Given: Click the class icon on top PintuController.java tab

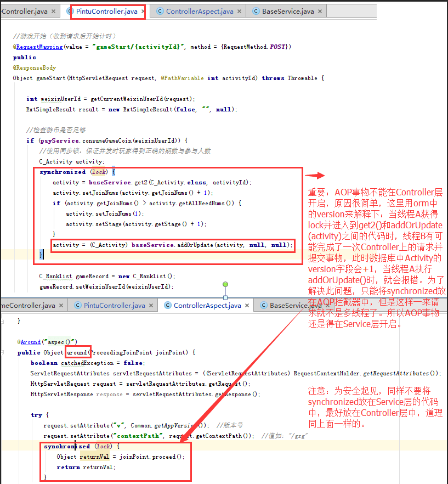Looking at the screenshot, I should pyautogui.click(x=70, y=12).
